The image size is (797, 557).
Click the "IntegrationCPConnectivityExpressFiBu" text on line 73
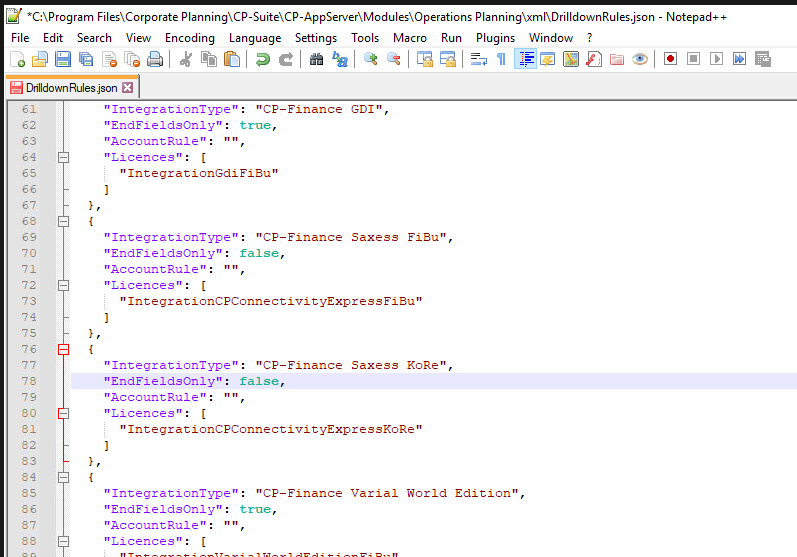[270, 301]
